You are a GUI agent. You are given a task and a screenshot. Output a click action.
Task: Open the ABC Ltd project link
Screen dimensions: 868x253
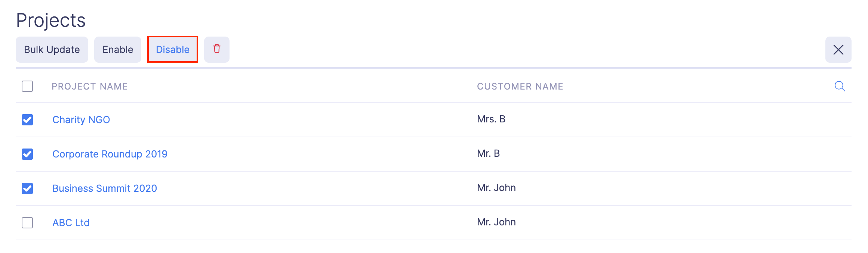[71, 223]
